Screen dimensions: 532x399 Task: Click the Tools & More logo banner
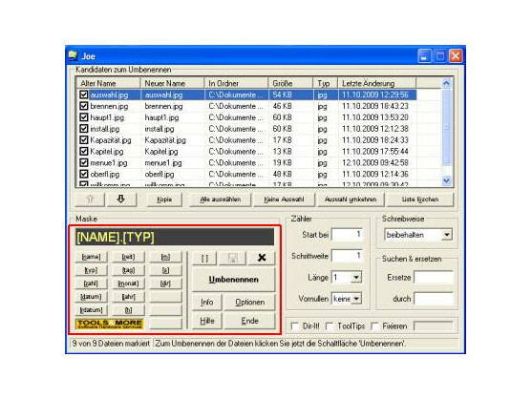point(109,324)
